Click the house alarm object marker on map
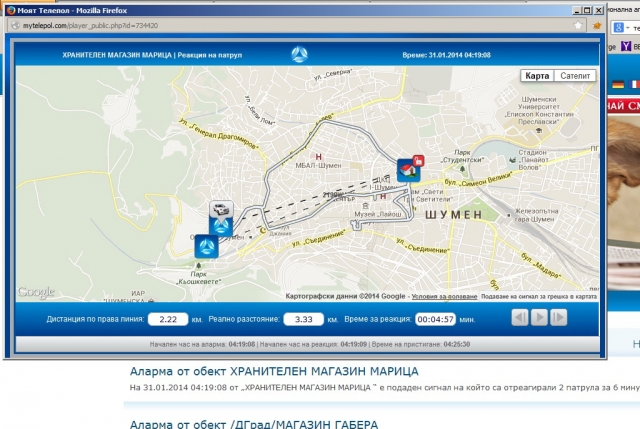 tap(409, 168)
